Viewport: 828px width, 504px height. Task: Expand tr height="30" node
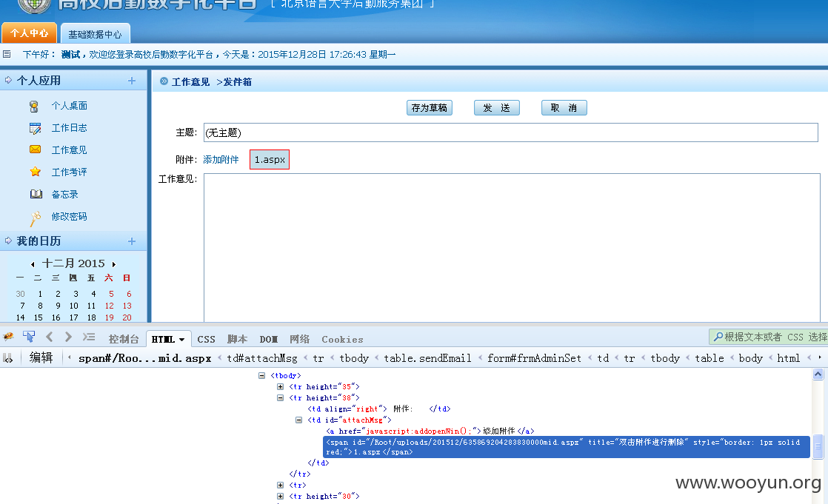point(281,496)
